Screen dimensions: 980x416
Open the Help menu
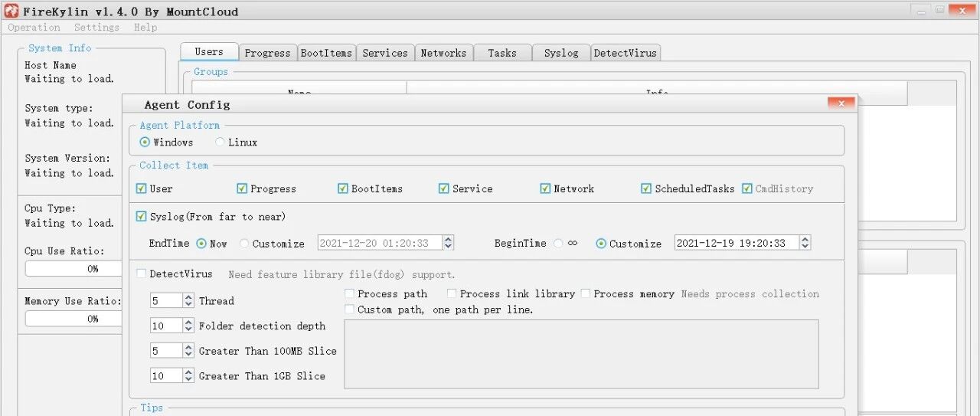click(145, 28)
